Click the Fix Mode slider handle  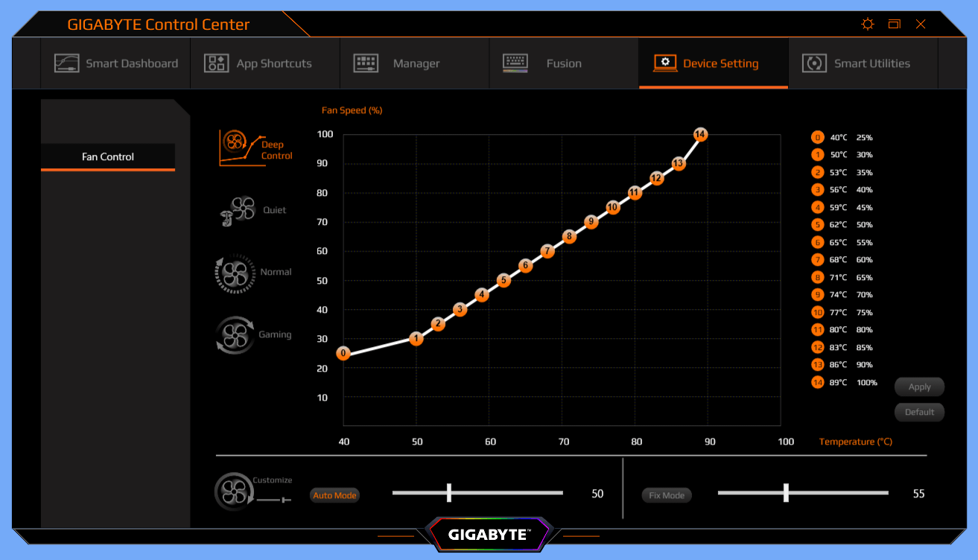click(786, 492)
